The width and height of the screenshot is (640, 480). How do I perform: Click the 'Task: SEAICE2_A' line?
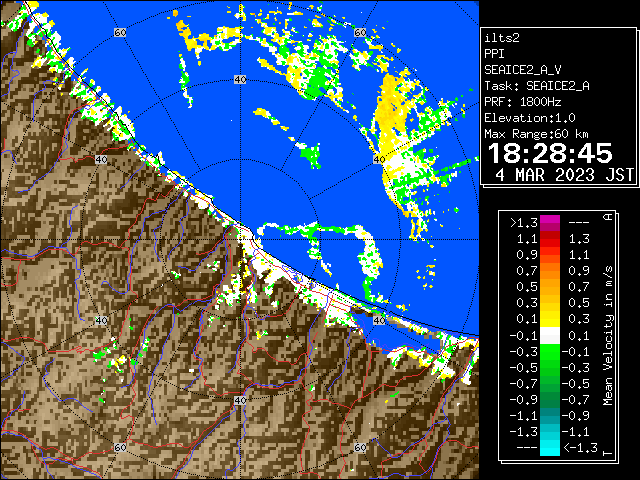[x=537, y=86]
